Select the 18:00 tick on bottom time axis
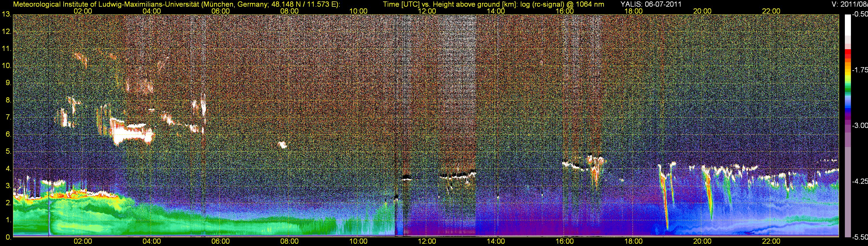This screenshot has height=246, width=868. pyautogui.click(x=633, y=241)
